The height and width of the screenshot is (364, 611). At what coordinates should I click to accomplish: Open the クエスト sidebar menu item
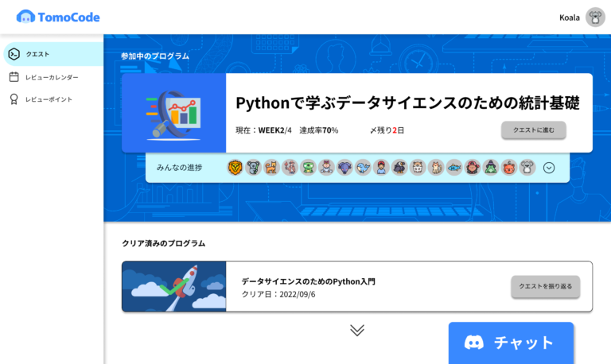click(x=53, y=54)
